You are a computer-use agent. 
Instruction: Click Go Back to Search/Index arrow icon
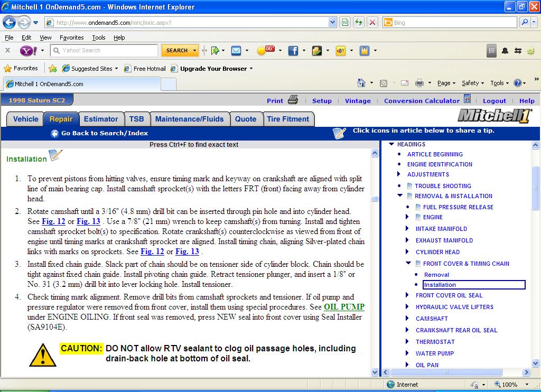pos(54,134)
